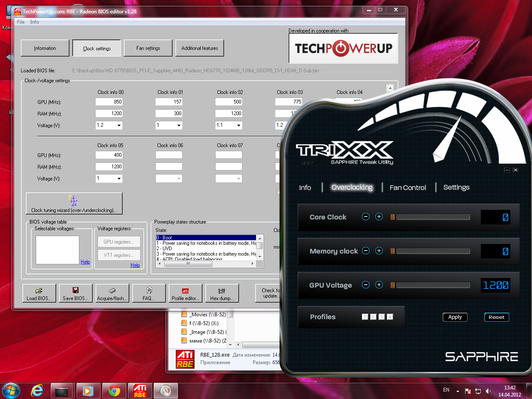
Task: Select TRIXX profile 2
Action: tap(373, 317)
